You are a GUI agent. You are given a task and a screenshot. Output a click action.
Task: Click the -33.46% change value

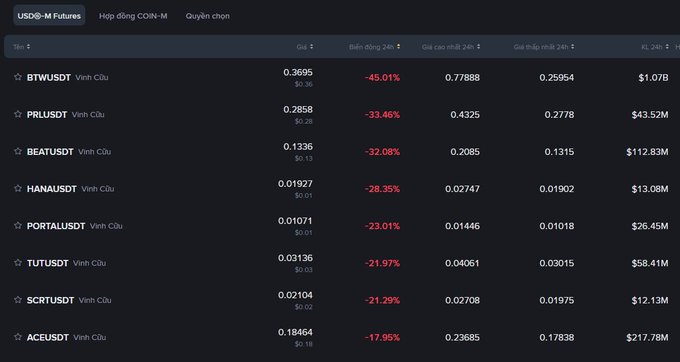click(382, 115)
